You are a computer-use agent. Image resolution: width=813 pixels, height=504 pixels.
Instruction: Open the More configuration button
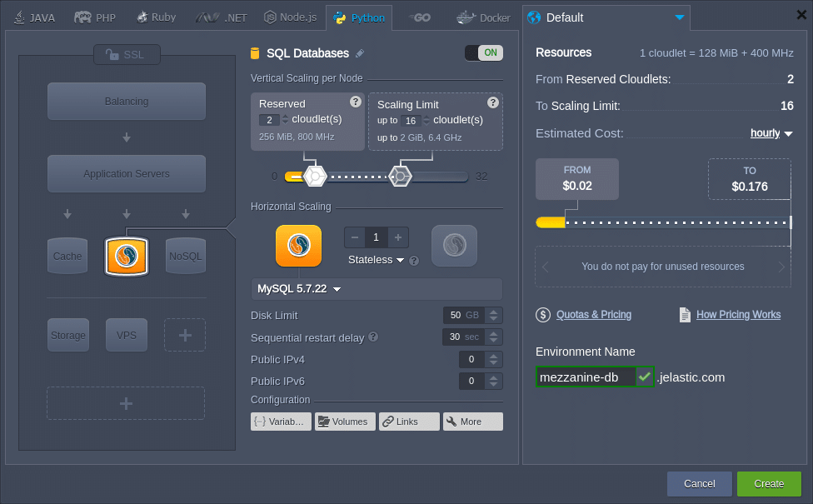tap(473, 422)
